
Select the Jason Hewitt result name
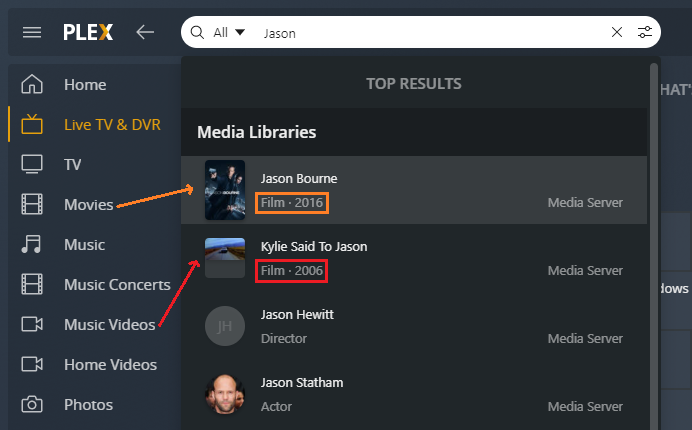pos(297,314)
